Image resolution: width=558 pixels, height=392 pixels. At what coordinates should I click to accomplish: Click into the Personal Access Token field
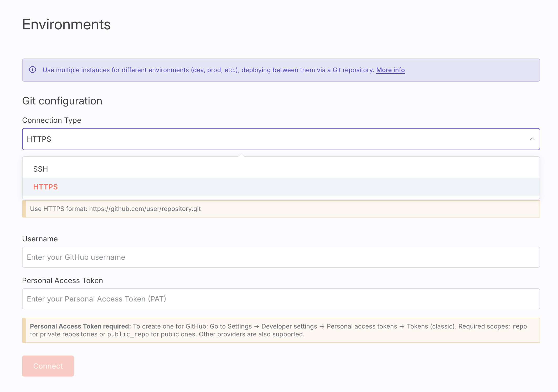(281, 299)
